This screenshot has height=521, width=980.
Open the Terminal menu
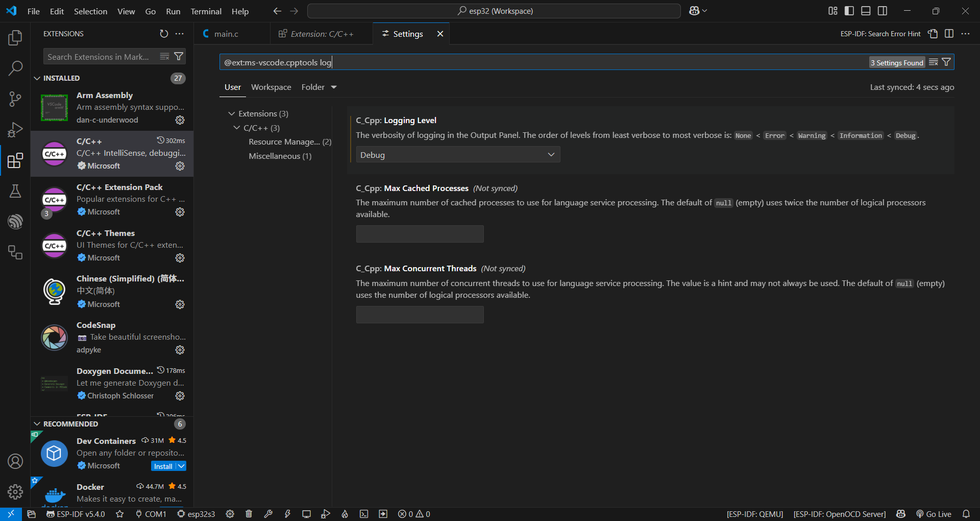pos(206,11)
